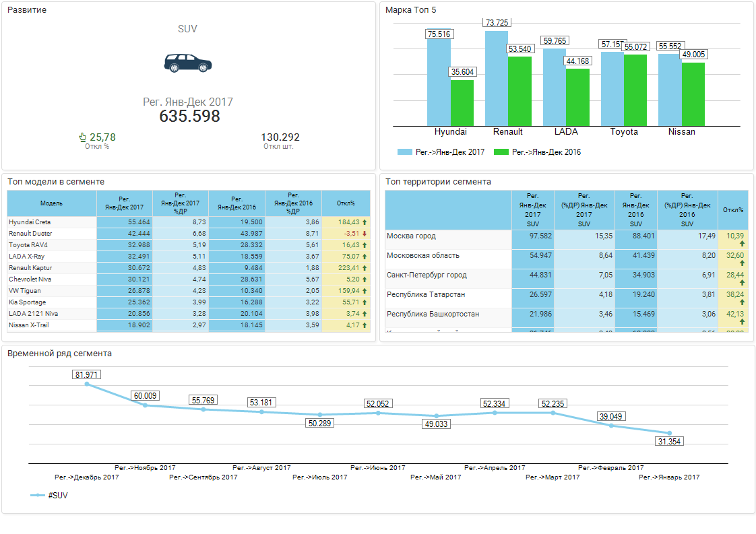Click the SUV car icon
756x534 pixels.
coord(188,63)
